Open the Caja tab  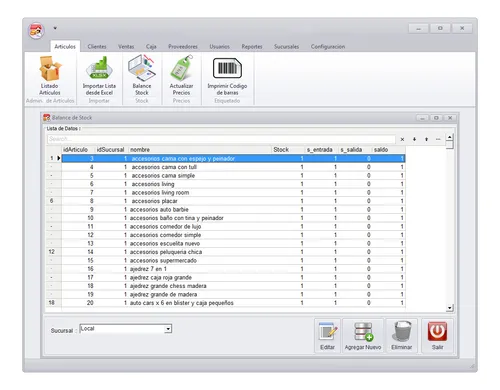151,47
